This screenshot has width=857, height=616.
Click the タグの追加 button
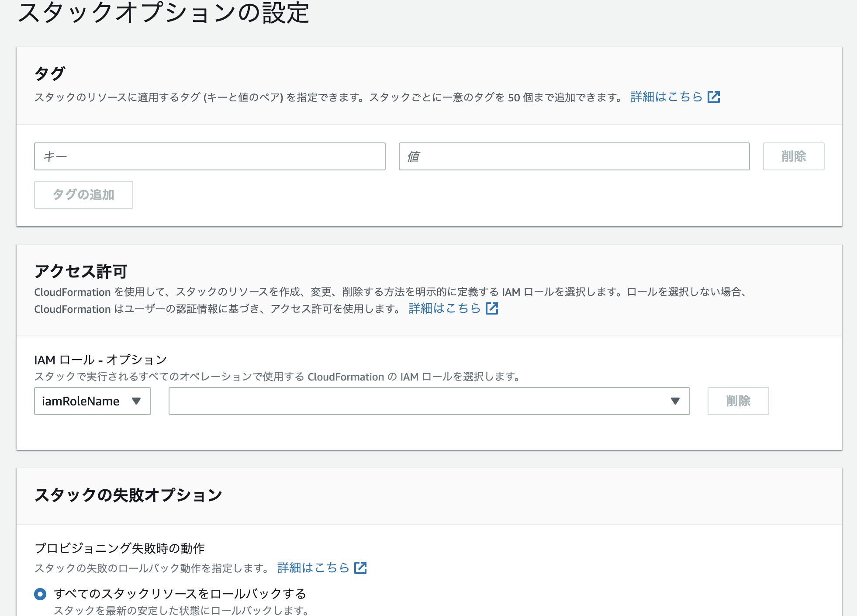pyautogui.click(x=83, y=195)
